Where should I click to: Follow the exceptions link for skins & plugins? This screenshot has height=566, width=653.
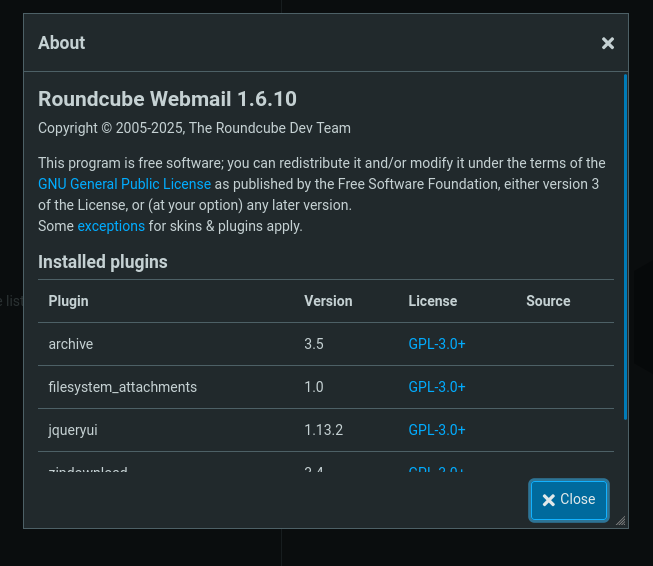click(x=111, y=226)
